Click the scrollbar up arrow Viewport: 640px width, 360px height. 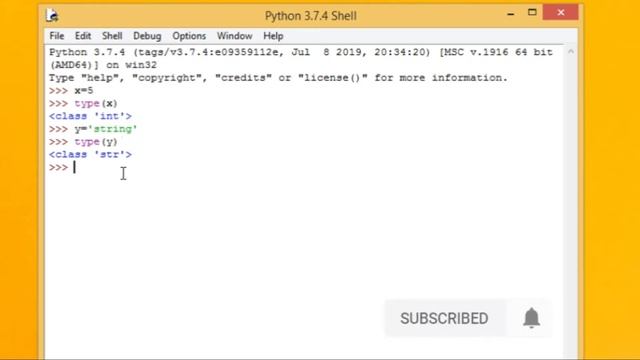pyautogui.click(x=571, y=52)
